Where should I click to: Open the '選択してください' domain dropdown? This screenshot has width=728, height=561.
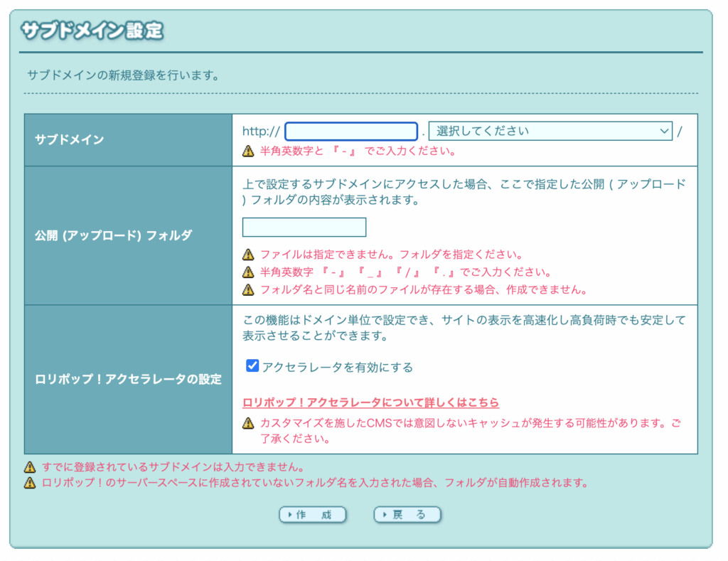click(x=550, y=132)
